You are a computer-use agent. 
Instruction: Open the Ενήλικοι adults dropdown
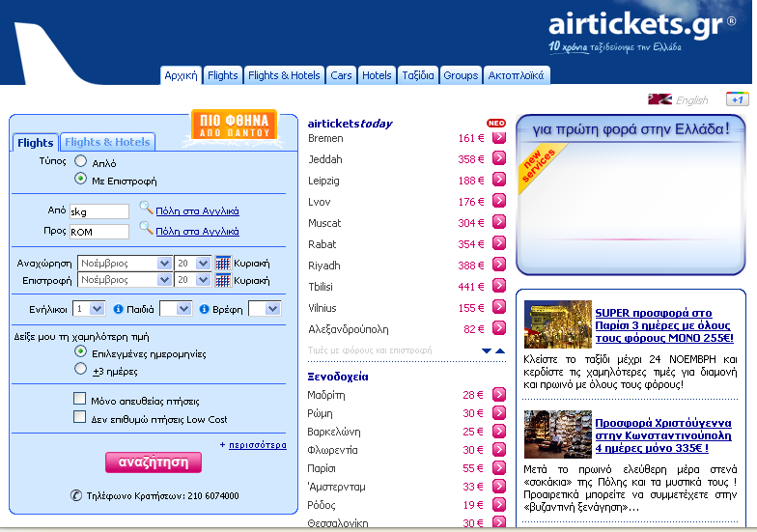(89, 309)
